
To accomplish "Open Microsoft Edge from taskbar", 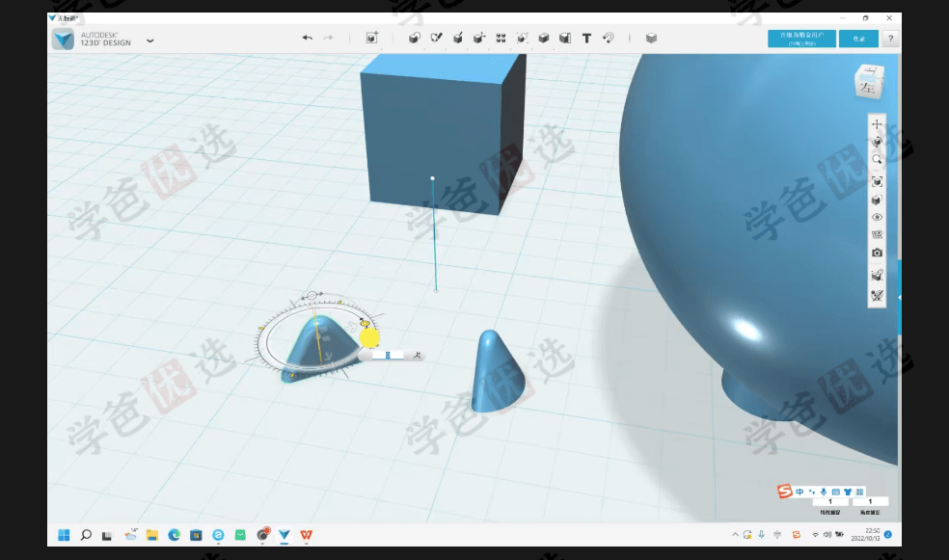I will 175,535.
